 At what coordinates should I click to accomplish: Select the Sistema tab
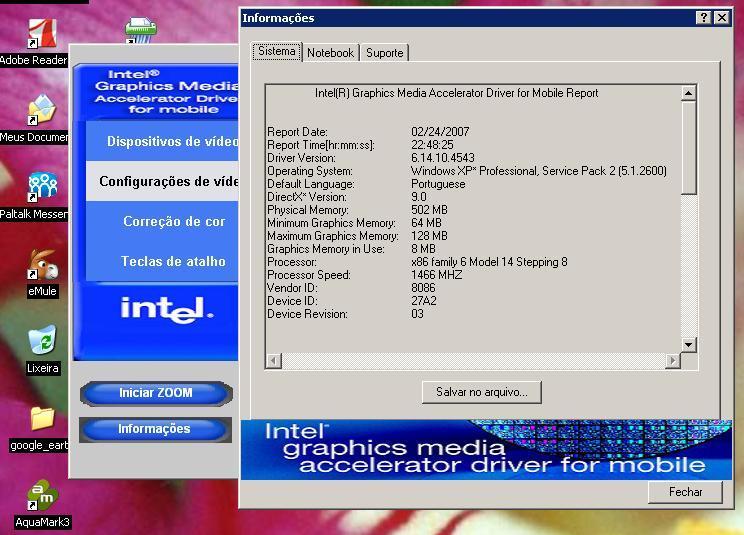tap(277, 51)
